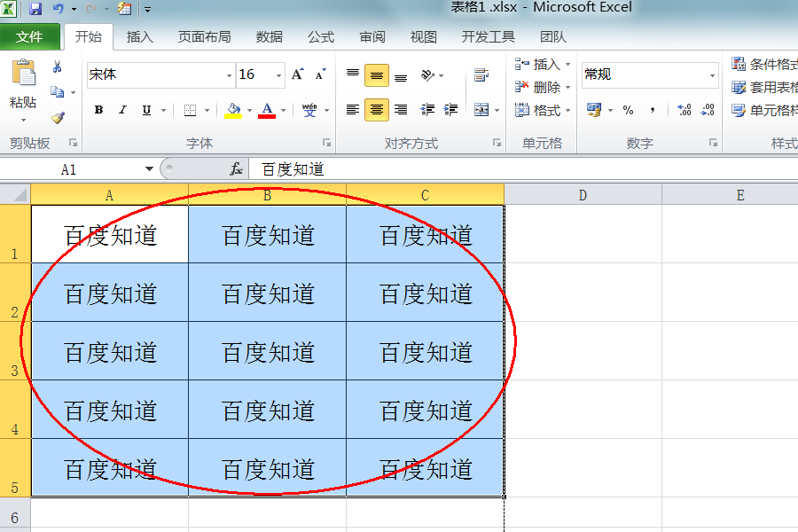Open the undo history dropdown arrow

74,9
